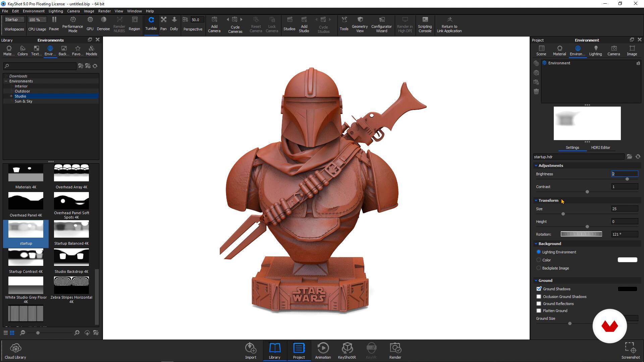Toggle the Library panel button

[274, 351]
